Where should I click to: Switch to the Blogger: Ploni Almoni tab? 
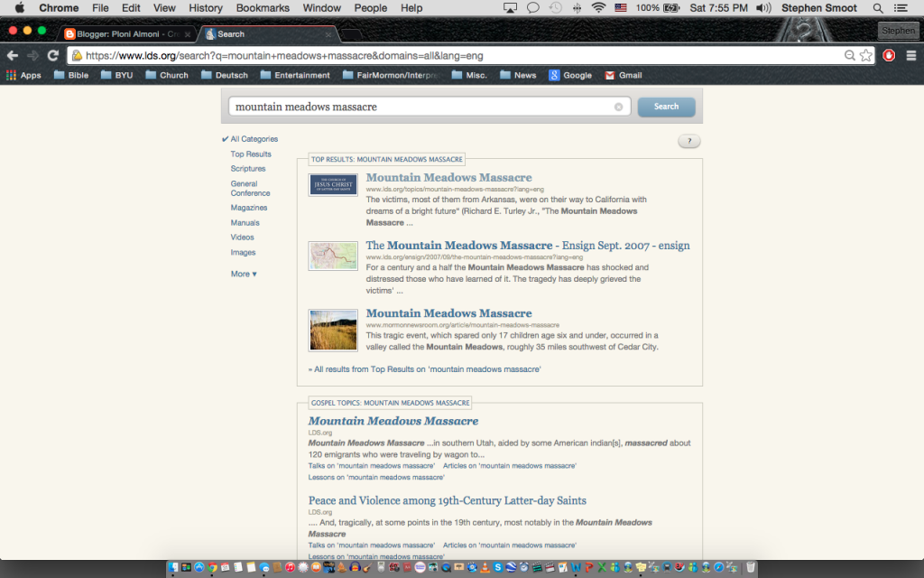point(128,34)
